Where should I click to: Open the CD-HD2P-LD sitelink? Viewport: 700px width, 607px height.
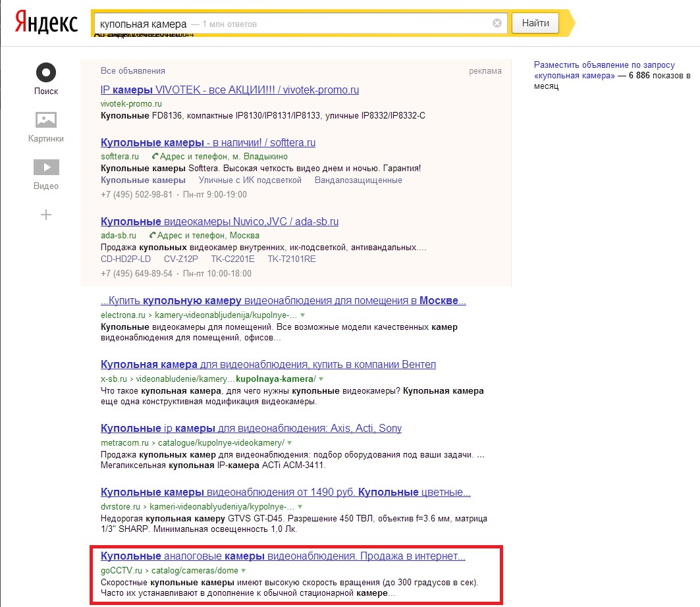tap(126, 259)
